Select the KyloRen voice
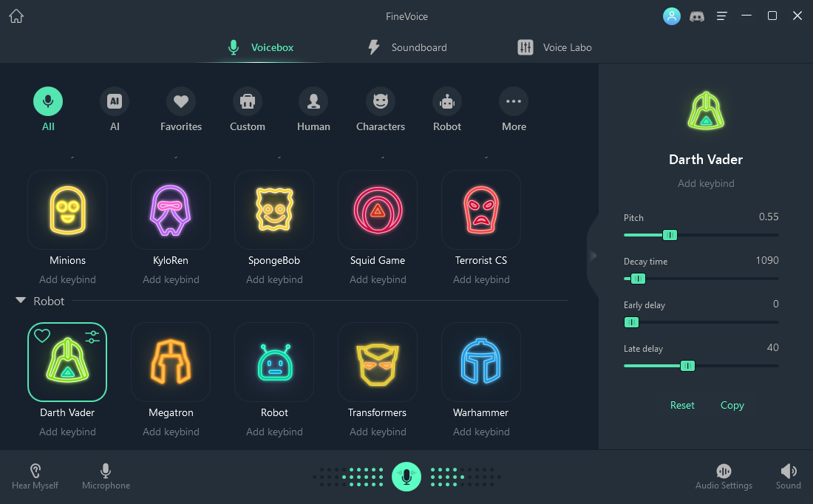Screen dimensions: 813x504 click(x=171, y=210)
